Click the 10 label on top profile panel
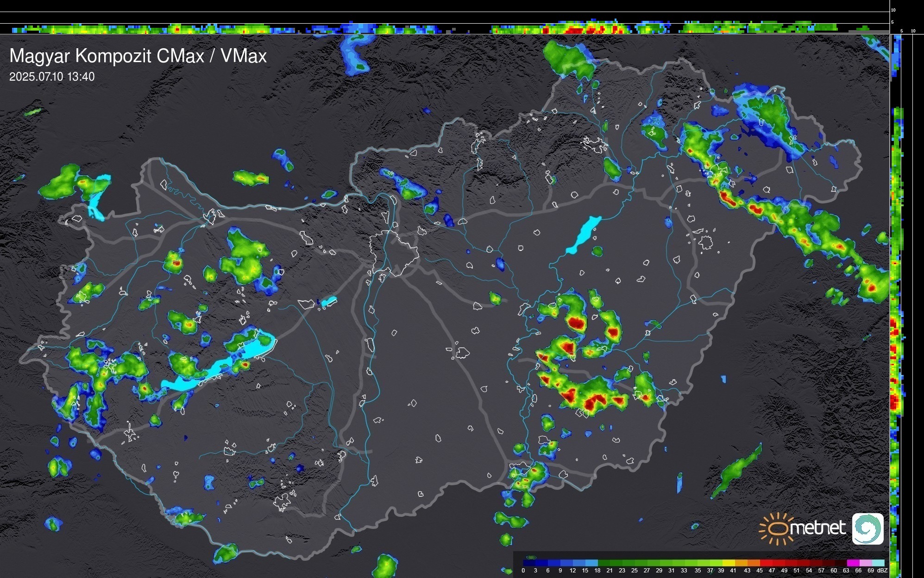Screen dimensions: 924x578 (893, 10)
